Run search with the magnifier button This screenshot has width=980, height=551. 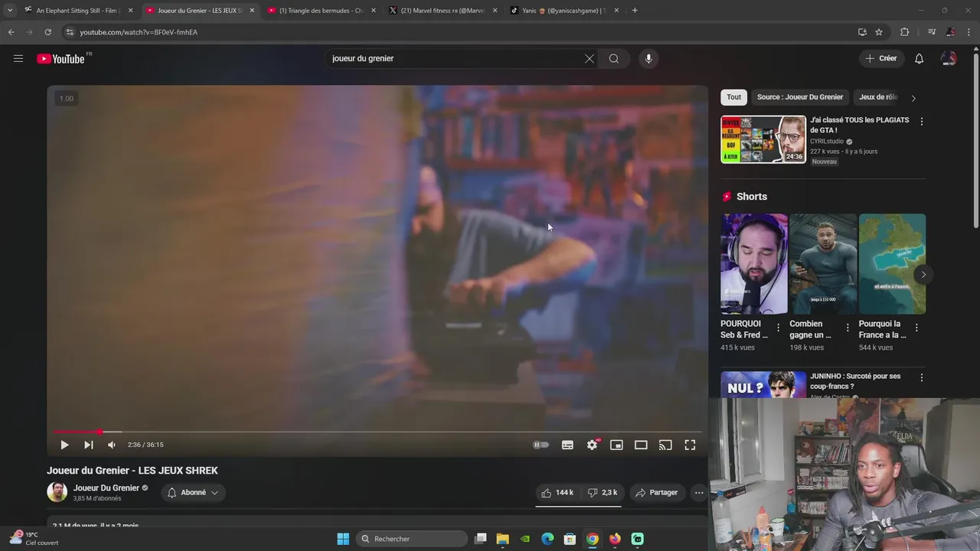[x=614, y=59]
